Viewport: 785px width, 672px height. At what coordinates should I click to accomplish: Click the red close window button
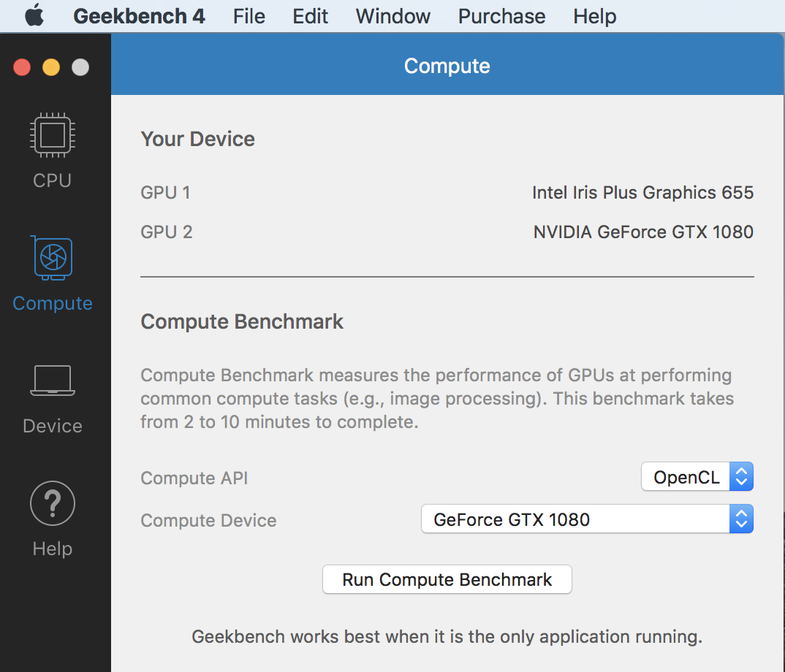click(x=22, y=67)
